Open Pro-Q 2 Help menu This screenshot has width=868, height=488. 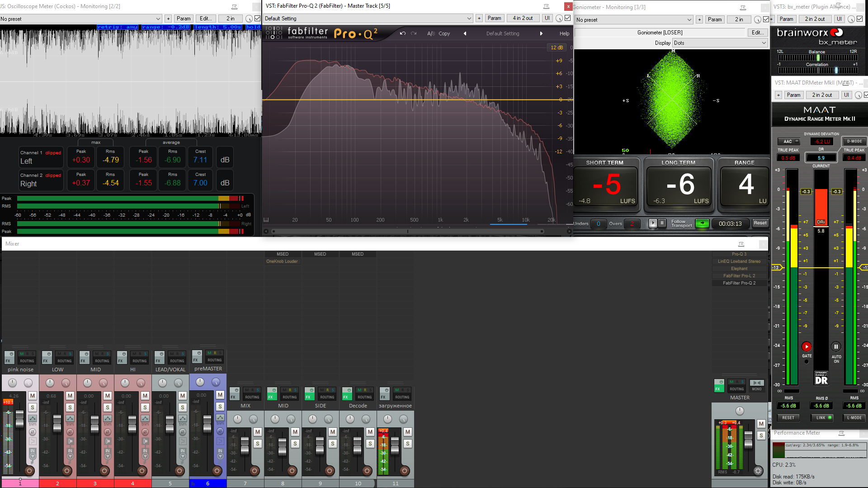[x=564, y=33]
